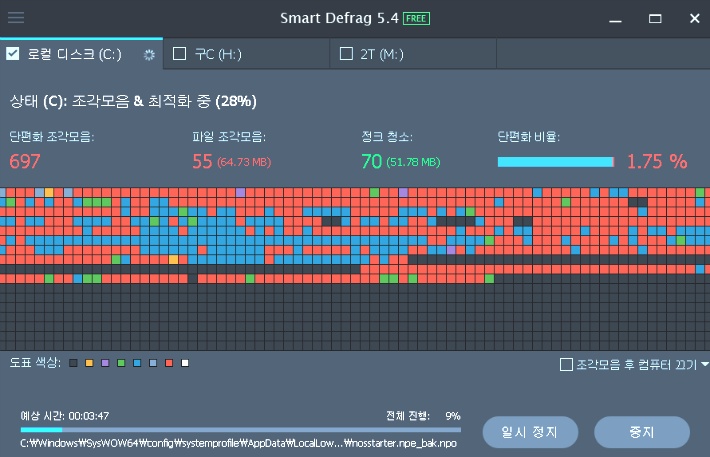Check the 2T (M:) drive checkbox
This screenshot has height=457, width=710.
(346, 54)
